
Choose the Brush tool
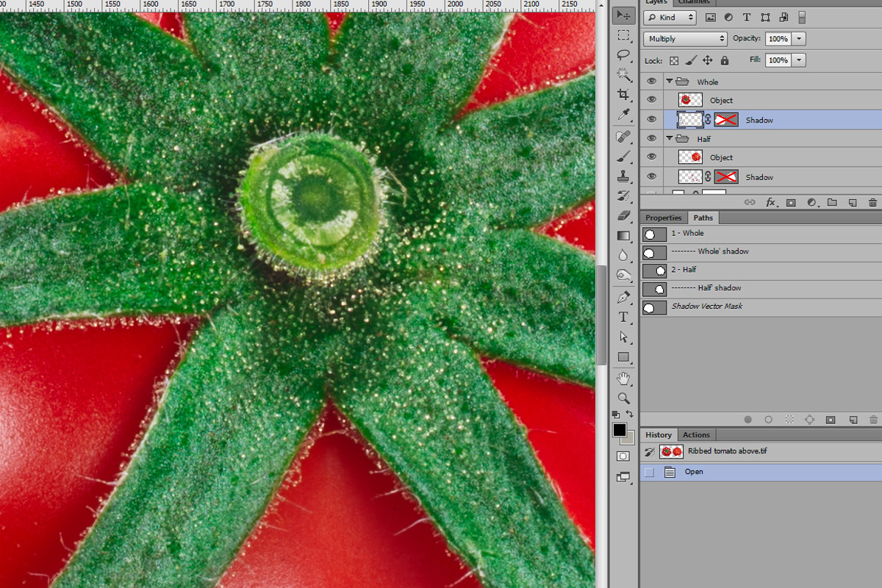pos(624,157)
